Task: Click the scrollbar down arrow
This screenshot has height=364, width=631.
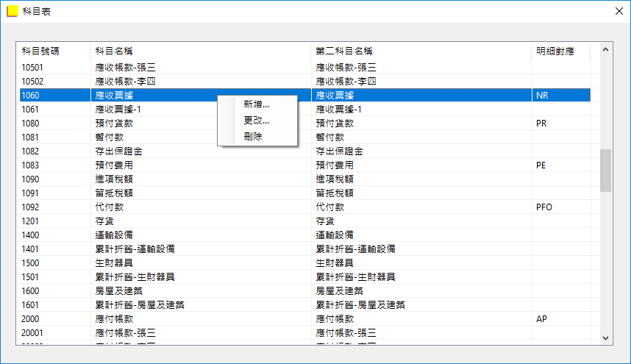Action: tap(606, 338)
